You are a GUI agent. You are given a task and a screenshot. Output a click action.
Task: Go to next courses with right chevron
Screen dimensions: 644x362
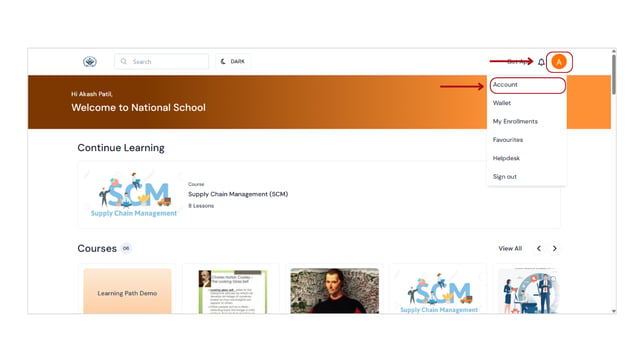(554, 249)
